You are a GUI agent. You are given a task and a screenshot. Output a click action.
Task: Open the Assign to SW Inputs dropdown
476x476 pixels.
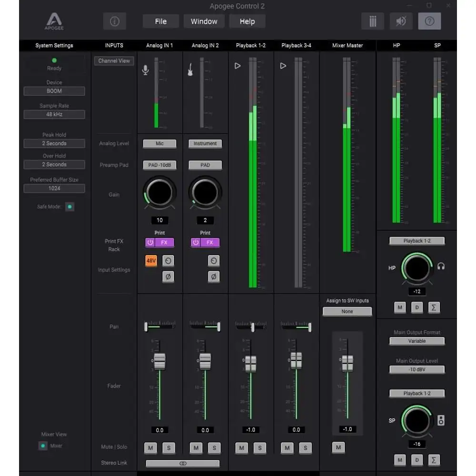click(x=347, y=311)
